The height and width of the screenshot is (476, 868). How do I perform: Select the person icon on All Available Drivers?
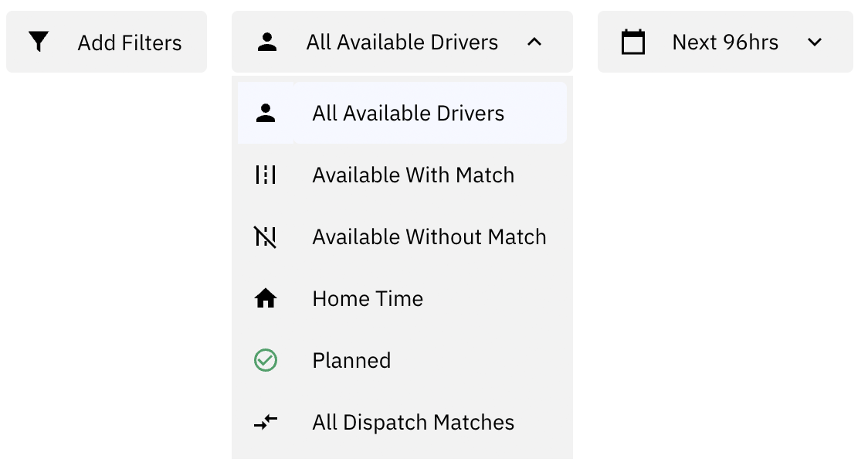[x=268, y=42]
